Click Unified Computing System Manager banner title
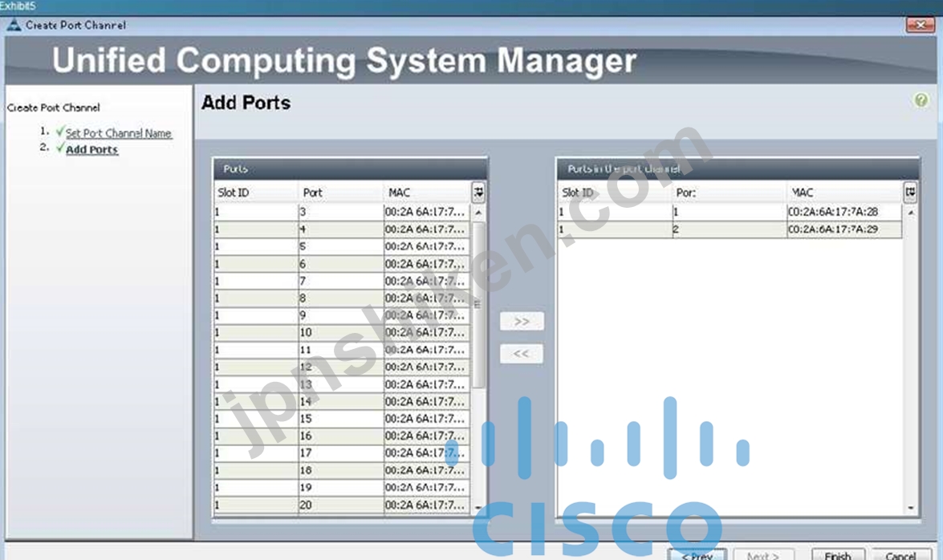This screenshot has height=560, width=943. 344,61
